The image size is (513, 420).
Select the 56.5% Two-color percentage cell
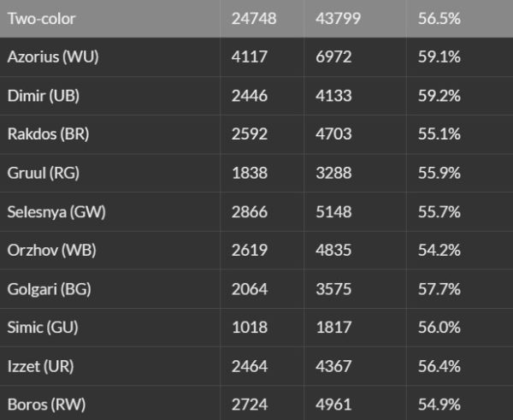[x=440, y=18]
